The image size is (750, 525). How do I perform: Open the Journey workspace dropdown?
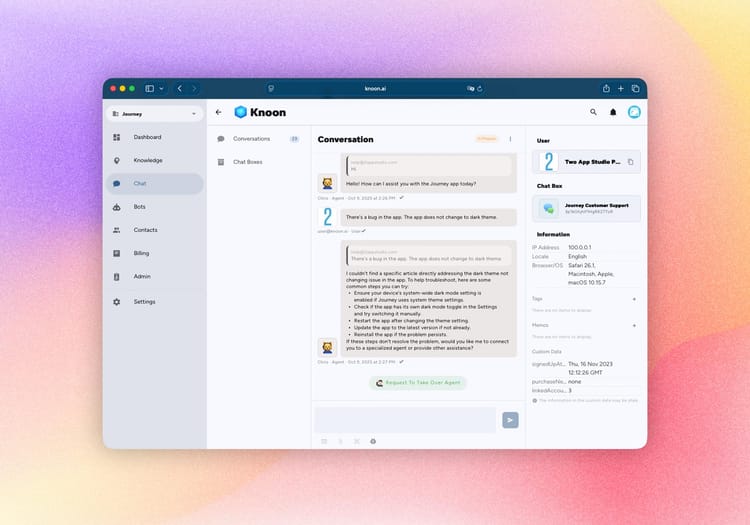pyautogui.click(x=155, y=114)
